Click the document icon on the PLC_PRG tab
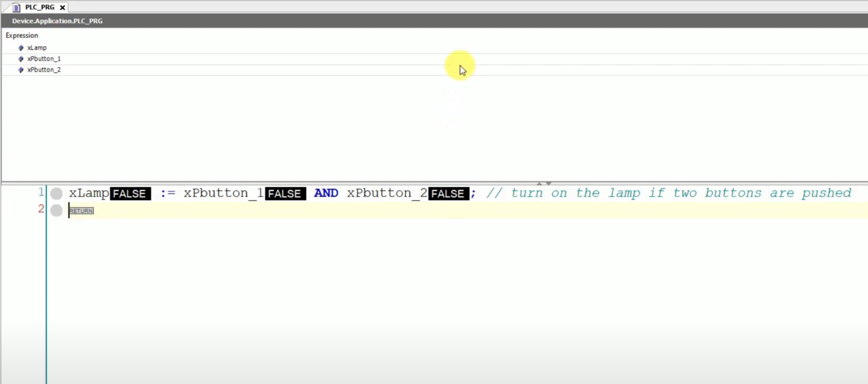The height and width of the screenshot is (384, 868). click(x=16, y=7)
